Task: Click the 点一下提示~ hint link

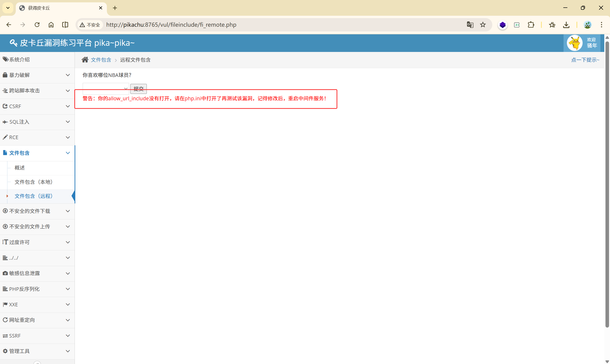Action: [x=585, y=60]
